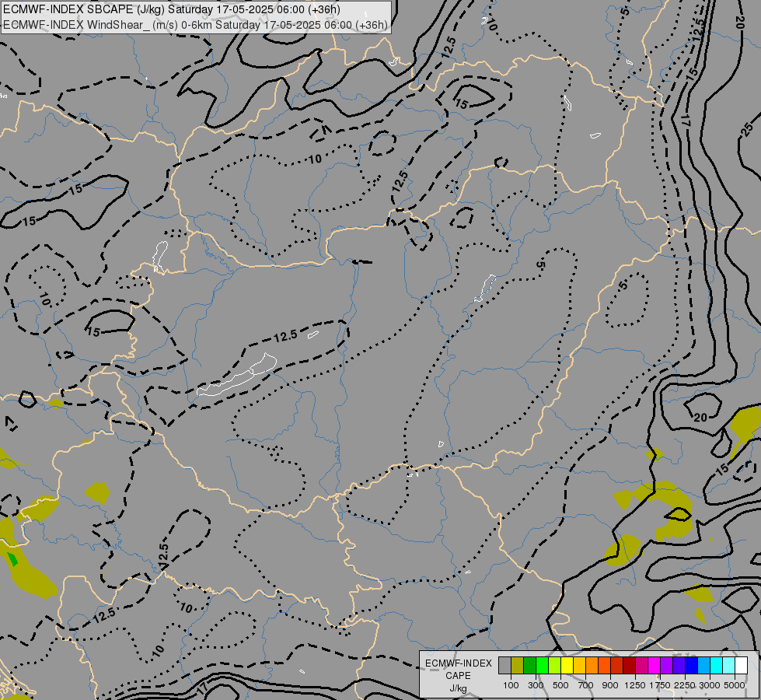Click the 25 contour label on map

[749, 129]
